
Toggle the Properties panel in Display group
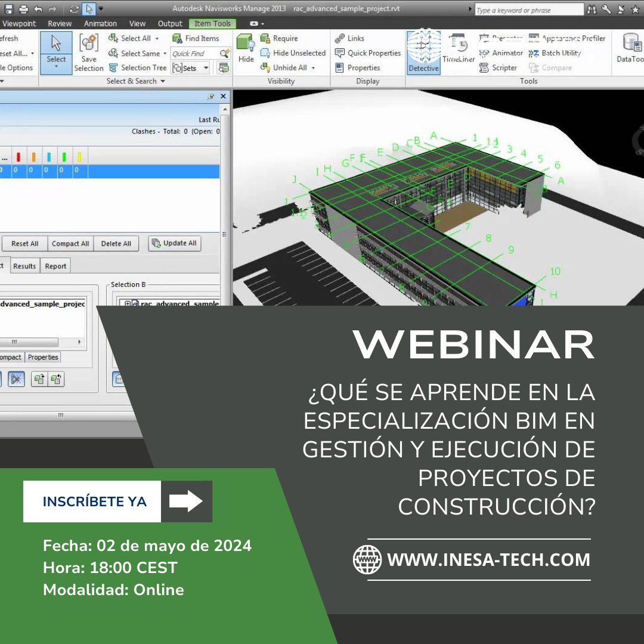tap(358, 67)
